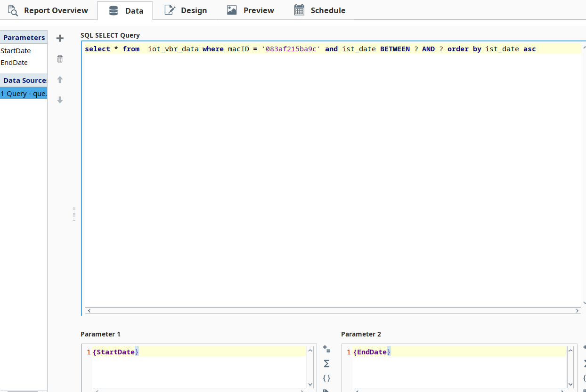586x392 pixels.
Task: Insert property reference with Parameter 1 braces icon
Action: (x=326, y=378)
